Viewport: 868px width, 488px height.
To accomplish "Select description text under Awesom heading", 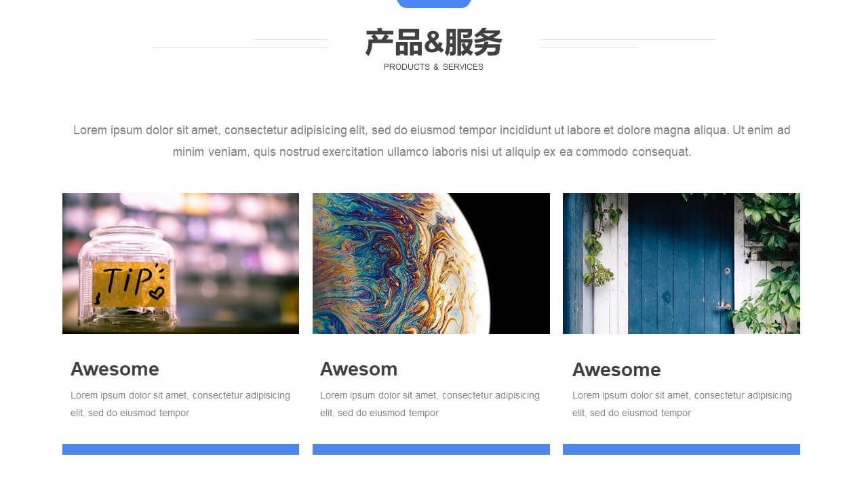I will [x=430, y=404].
